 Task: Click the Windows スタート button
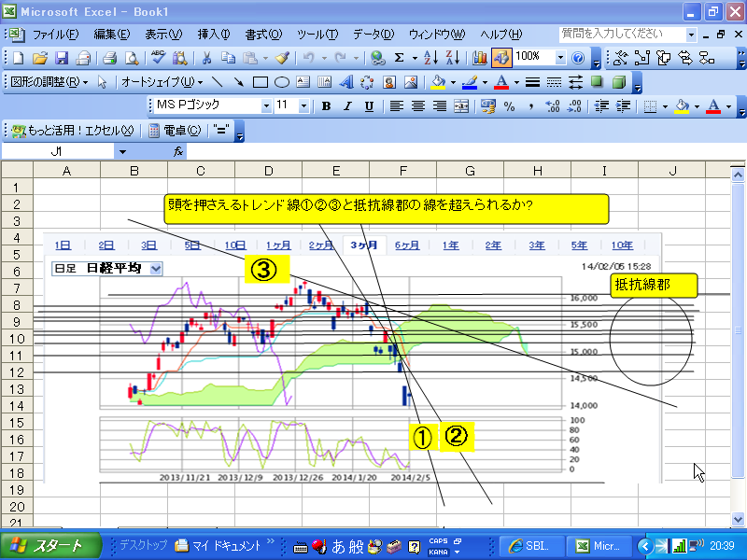49,546
